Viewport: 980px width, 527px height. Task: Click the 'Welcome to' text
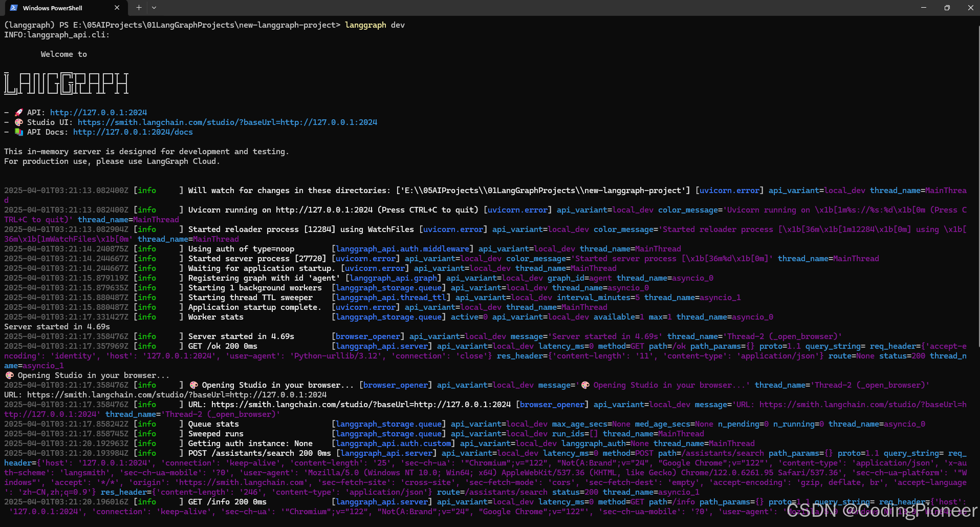[x=64, y=54]
